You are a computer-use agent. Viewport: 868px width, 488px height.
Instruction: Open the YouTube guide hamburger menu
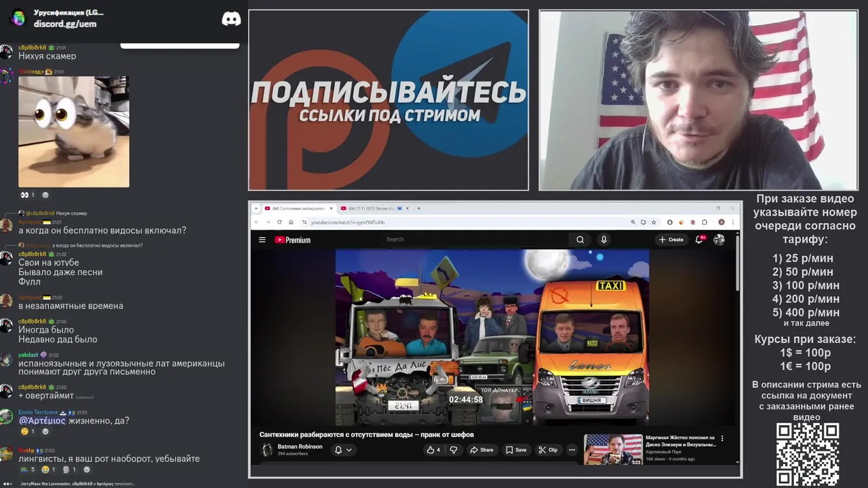[x=262, y=239]
